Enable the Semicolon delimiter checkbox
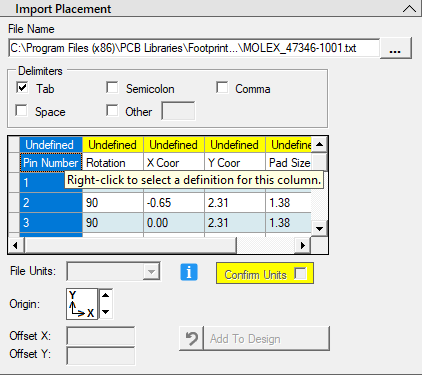 [x=112, y=88]
